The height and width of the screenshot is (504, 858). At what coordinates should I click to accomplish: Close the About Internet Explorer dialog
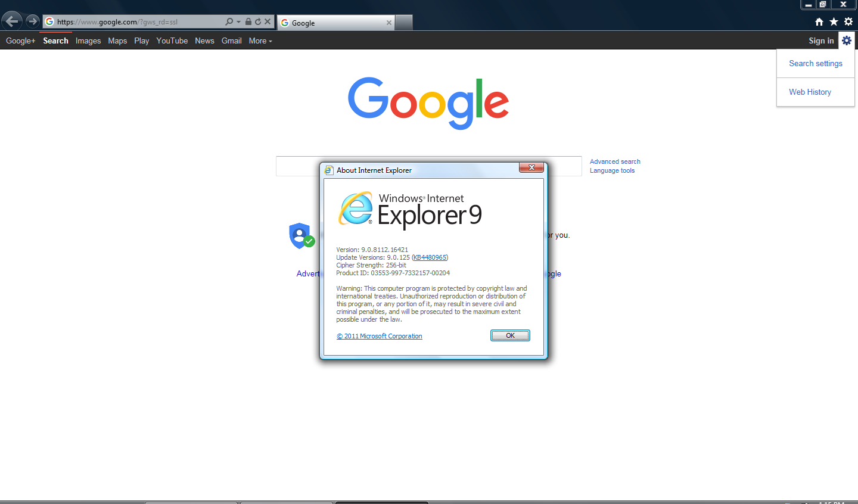pos(531,167)
